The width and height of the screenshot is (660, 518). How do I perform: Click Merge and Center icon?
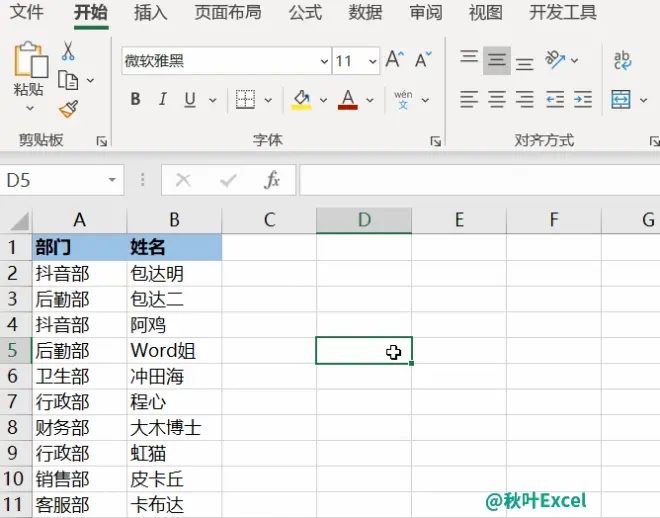[x=621, y=100]
